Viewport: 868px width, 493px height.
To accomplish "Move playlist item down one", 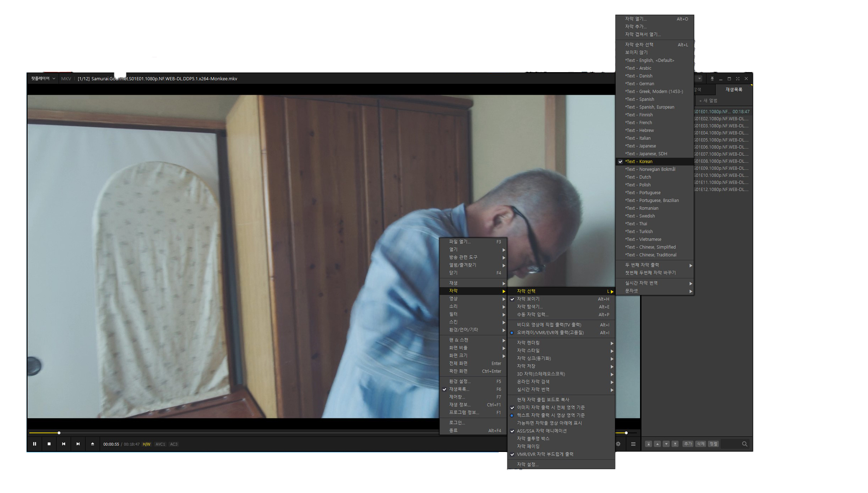I will (666, 444).
